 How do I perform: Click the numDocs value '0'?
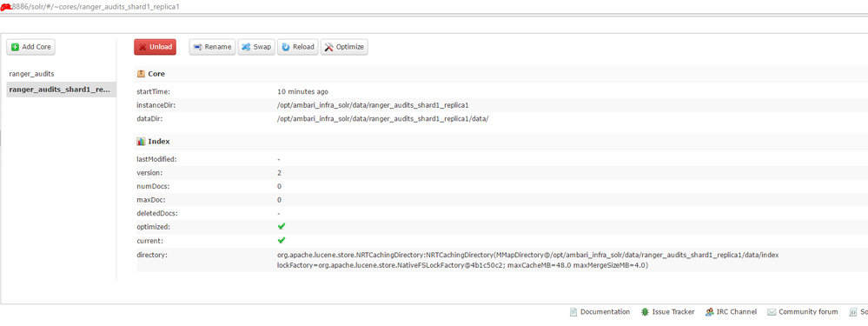click(x=280, y=186)
